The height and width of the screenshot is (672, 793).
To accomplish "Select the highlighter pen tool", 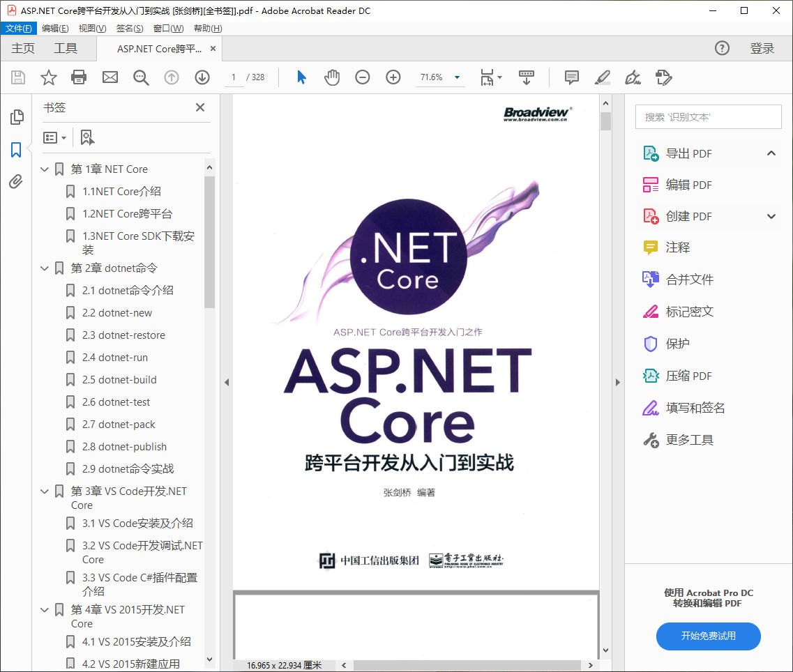I will click(x=602, y=77).
